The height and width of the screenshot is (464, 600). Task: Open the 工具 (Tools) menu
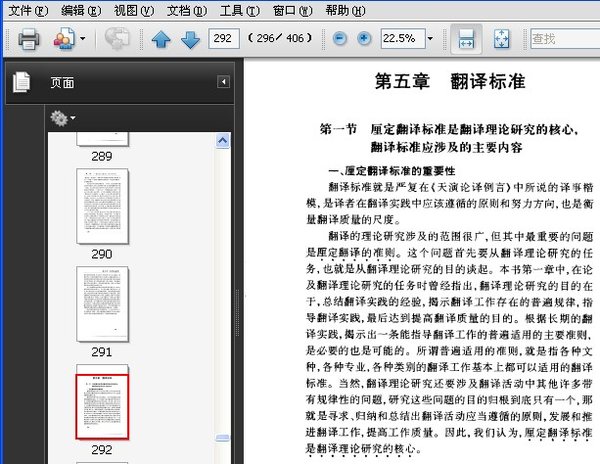pos(238,10)
